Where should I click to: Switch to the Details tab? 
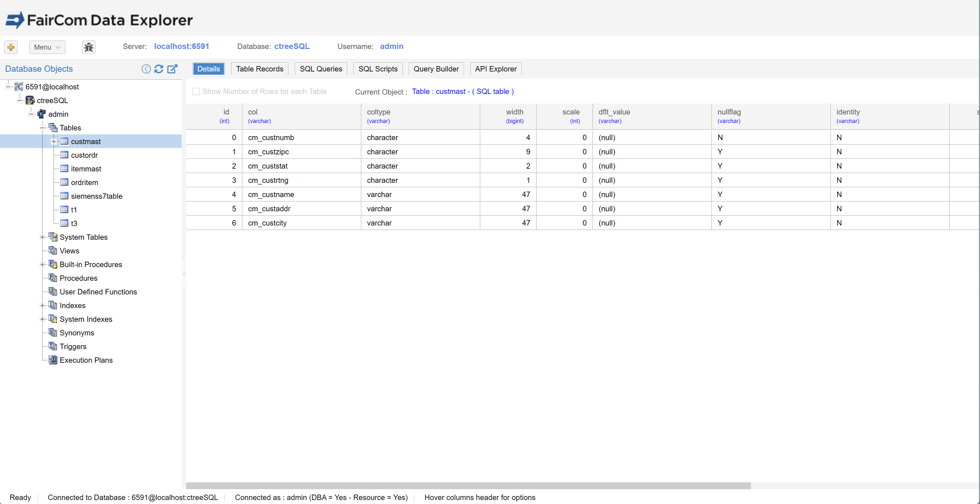[209, 69]
